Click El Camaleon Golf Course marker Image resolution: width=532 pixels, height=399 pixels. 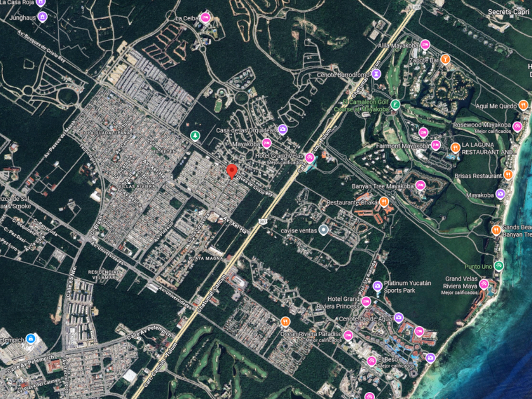pyautogui.click(x=395, y=105)
